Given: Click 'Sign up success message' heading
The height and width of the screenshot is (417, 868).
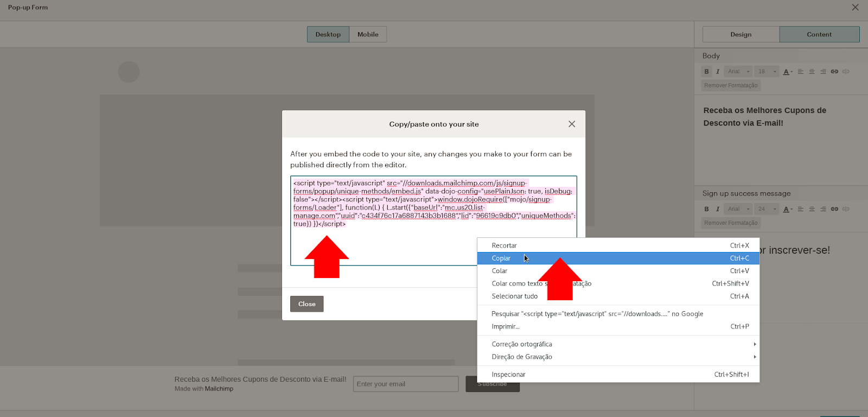Looking at the screenshot, I should tap(746, 193).
